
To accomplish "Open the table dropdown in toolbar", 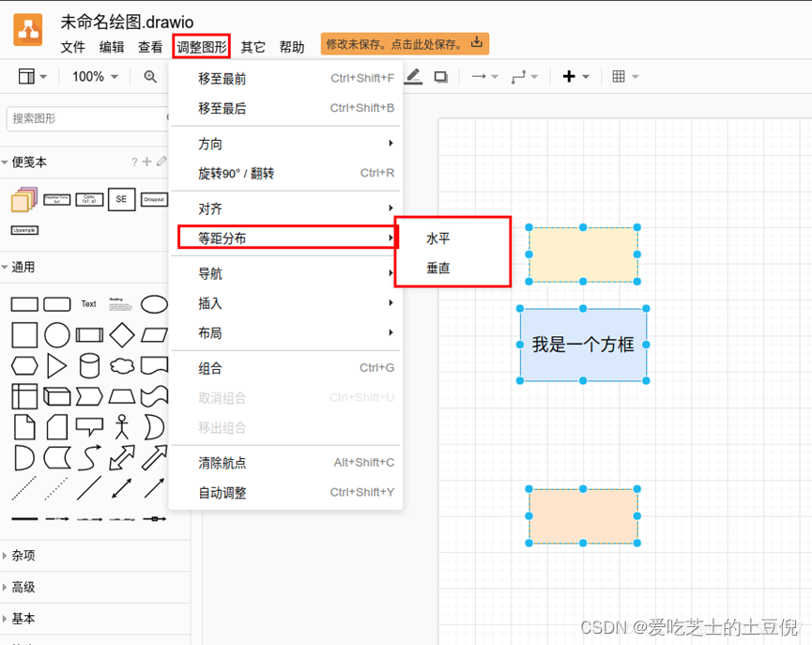I will coord(625,77).
